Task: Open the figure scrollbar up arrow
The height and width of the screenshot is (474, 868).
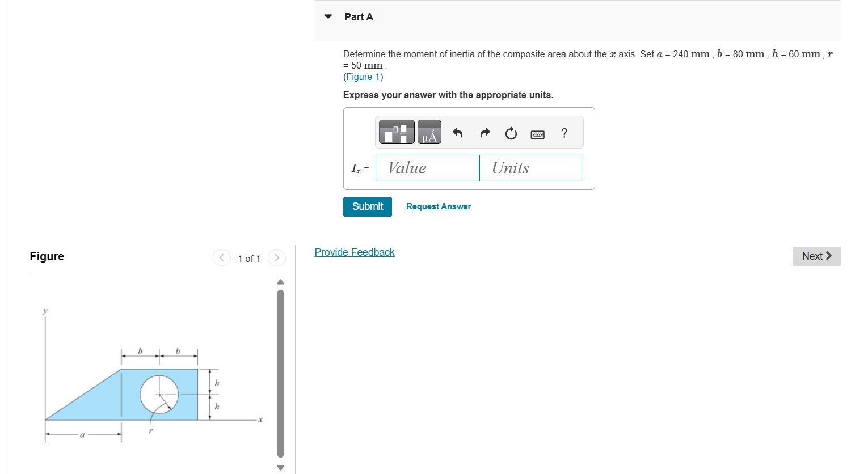Action: pos(280,281)
